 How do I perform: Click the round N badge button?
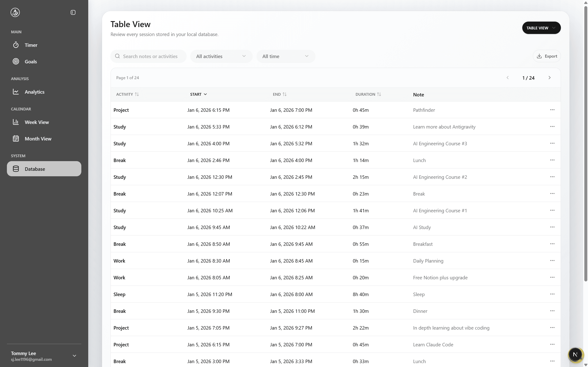tap(575, 355)
